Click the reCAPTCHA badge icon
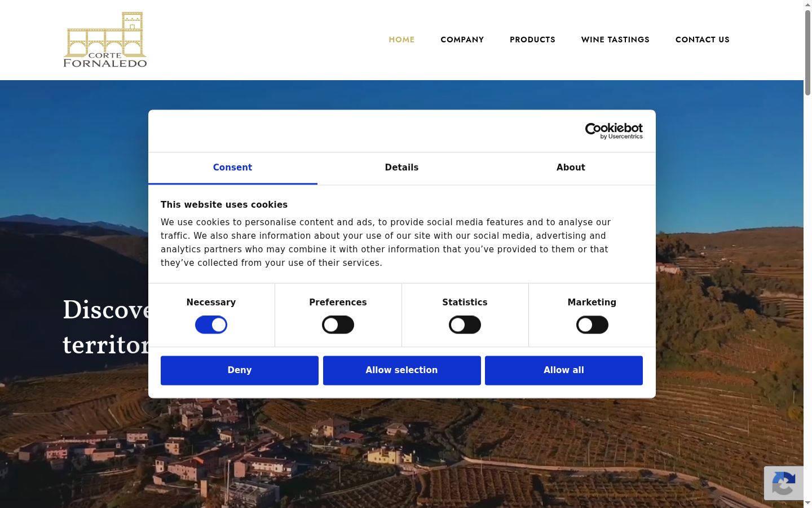Screen dimensions: 812x508 (x=784, y=483)
